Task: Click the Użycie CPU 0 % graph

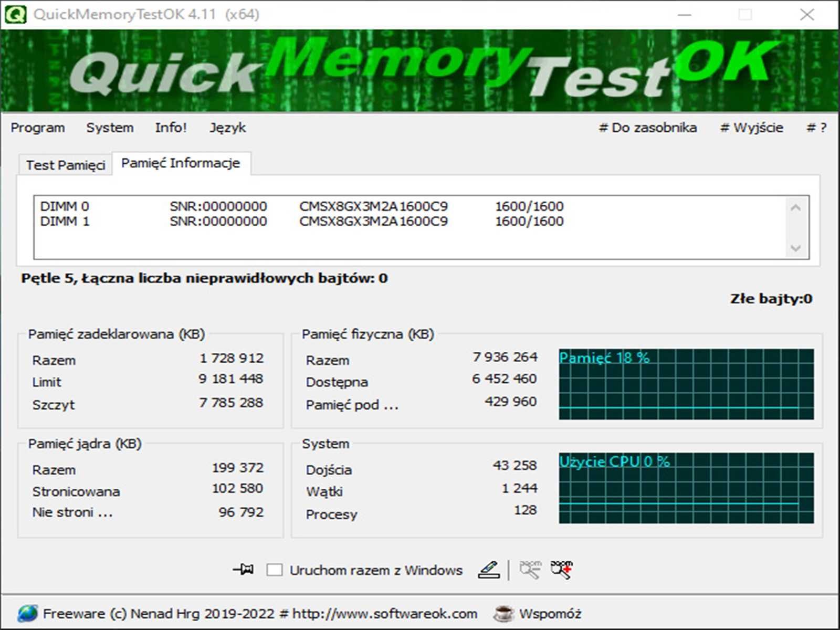Action: coord(686,488)
